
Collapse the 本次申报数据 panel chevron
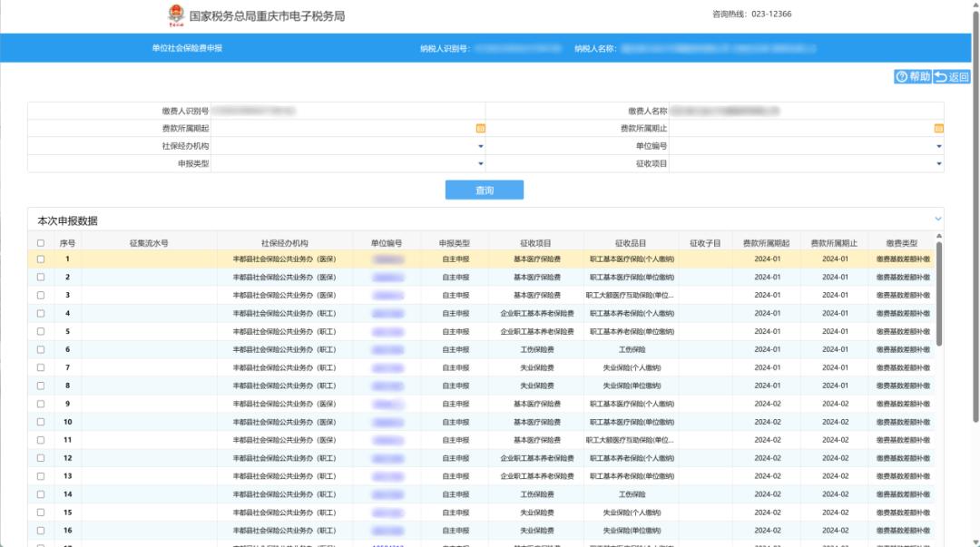[937, 220]
